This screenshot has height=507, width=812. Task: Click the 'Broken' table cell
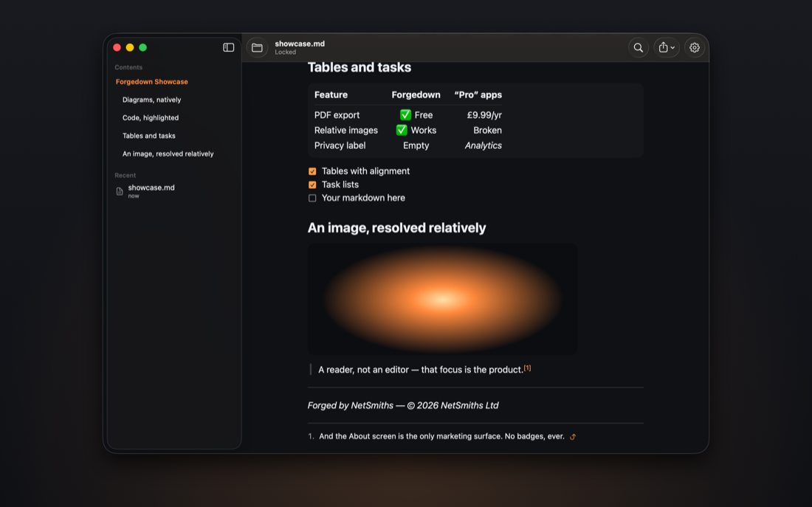click(x=487, y=131)
